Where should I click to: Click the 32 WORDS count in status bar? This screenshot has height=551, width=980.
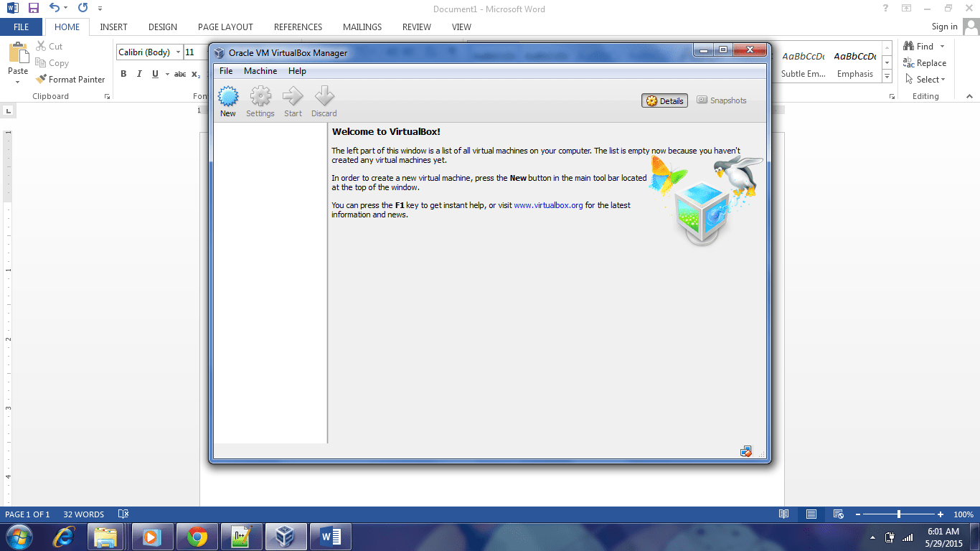[83, 514]
